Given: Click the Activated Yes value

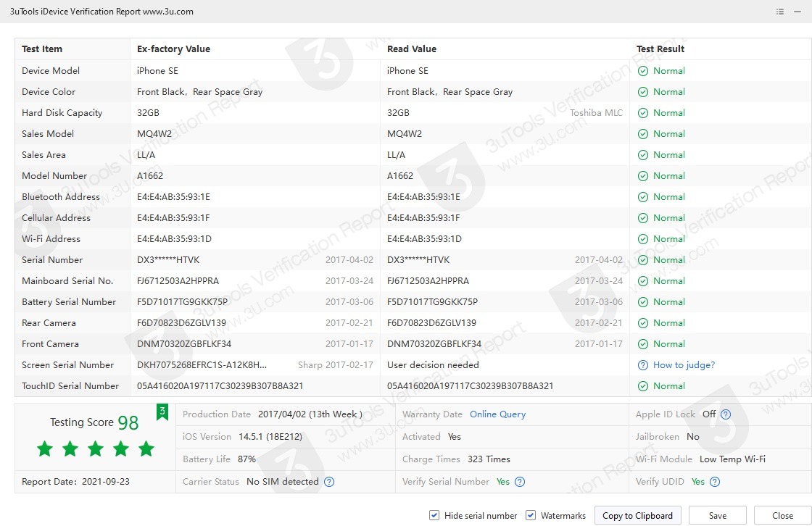Looking at the screenshot, I should click(454, 436).
